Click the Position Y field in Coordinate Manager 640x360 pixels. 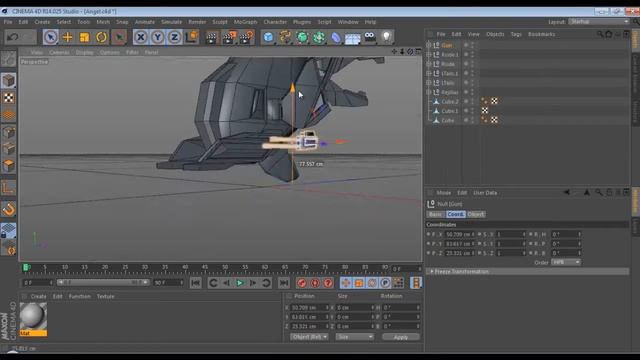[x=309, y=317]
